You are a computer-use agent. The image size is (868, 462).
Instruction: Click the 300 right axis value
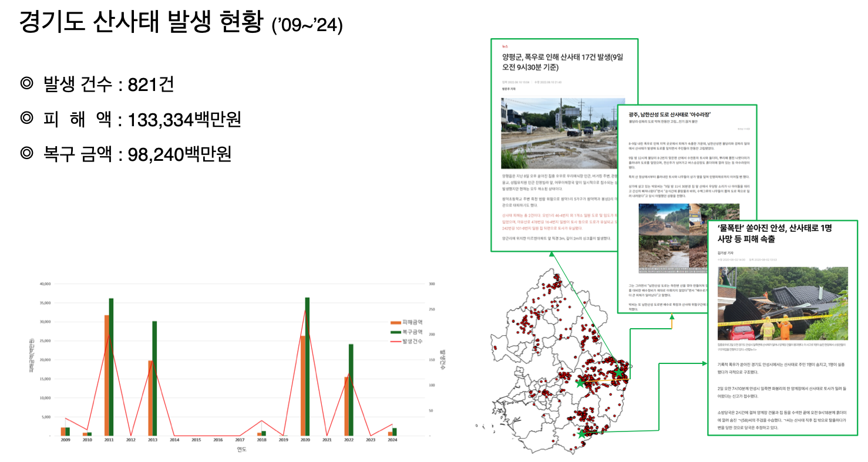[432, 284]
